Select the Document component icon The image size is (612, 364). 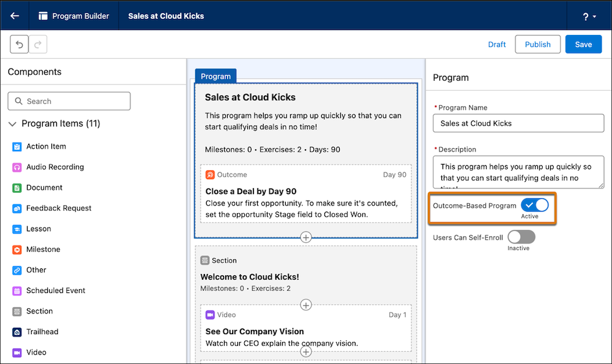pos(15,187)
